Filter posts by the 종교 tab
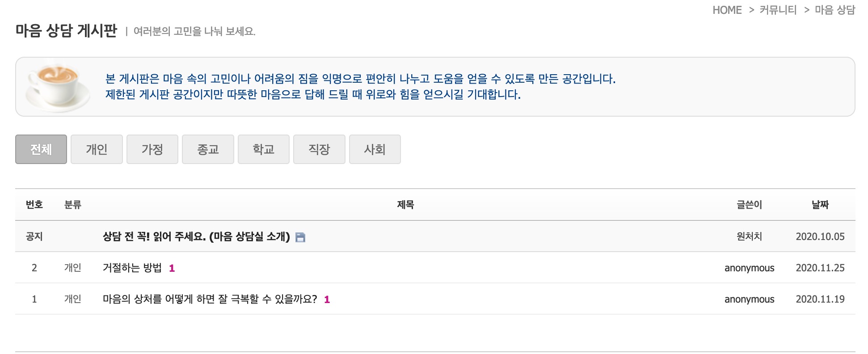Image resolution: width=868 pixels, height=354 pixels. (x=208, y=149)
